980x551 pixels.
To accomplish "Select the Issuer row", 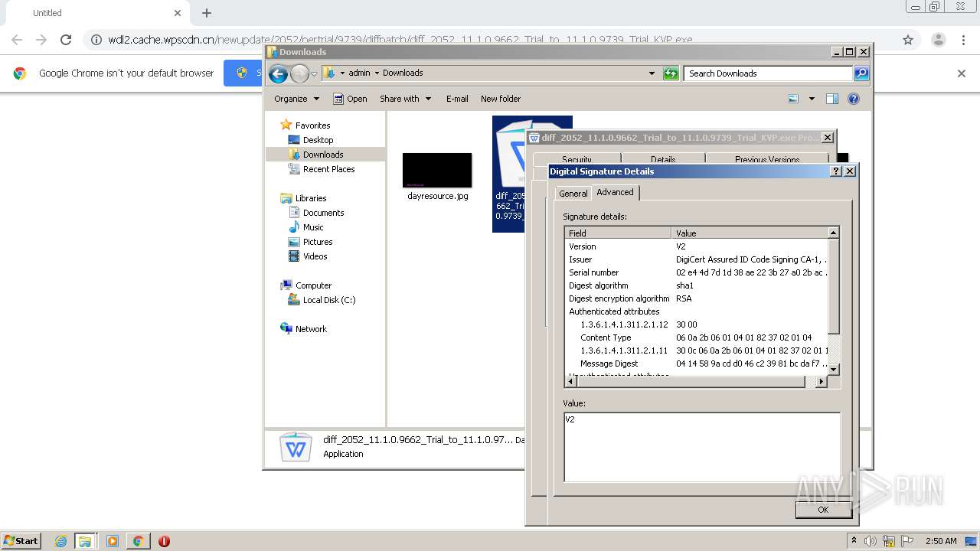I will (x=697, y=259).
